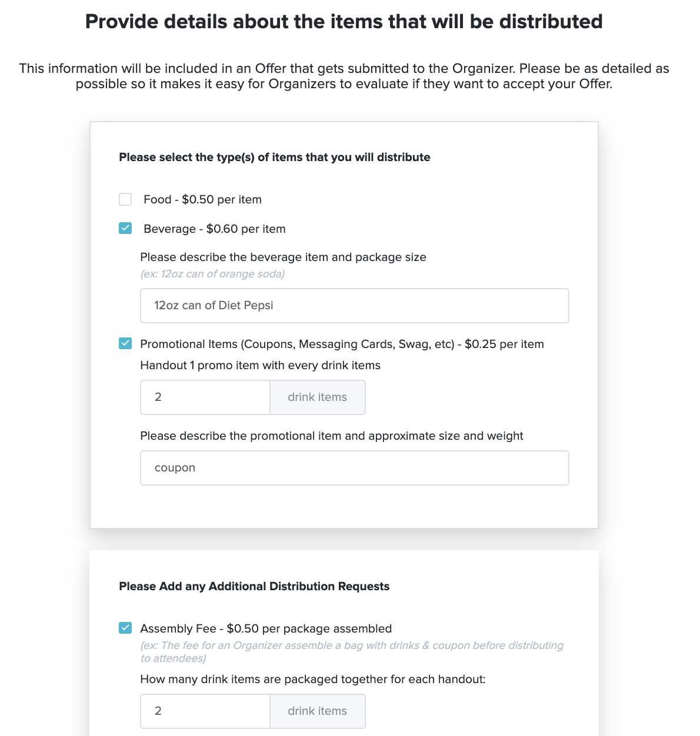
Task: Click the page title about distributed items
Action: point(344,22)
